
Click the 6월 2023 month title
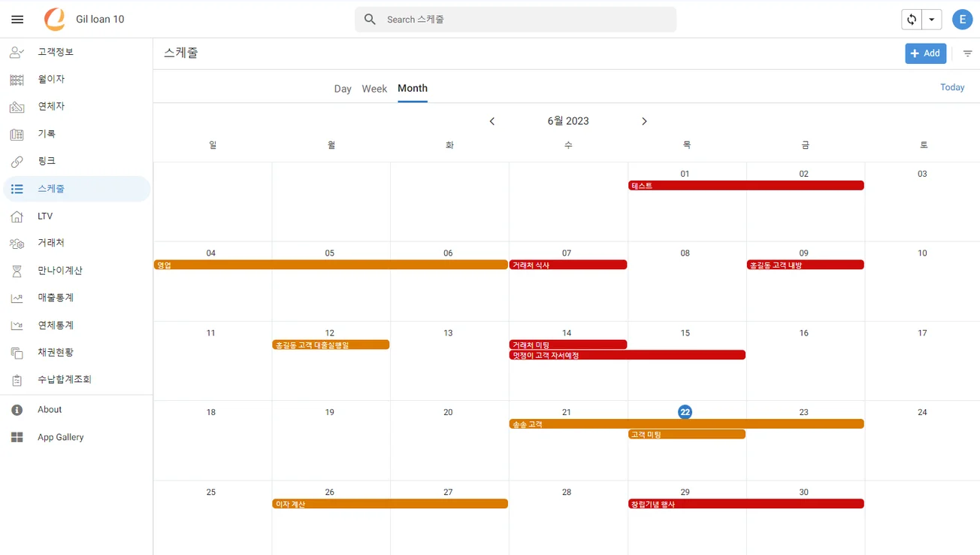click(x=568, y=121)
